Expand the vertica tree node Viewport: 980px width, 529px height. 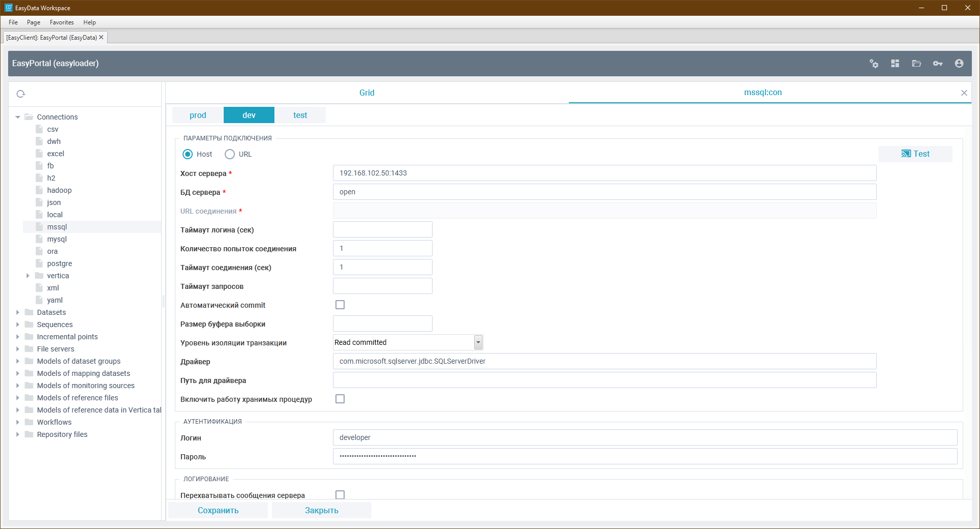(x=28, y=276)
